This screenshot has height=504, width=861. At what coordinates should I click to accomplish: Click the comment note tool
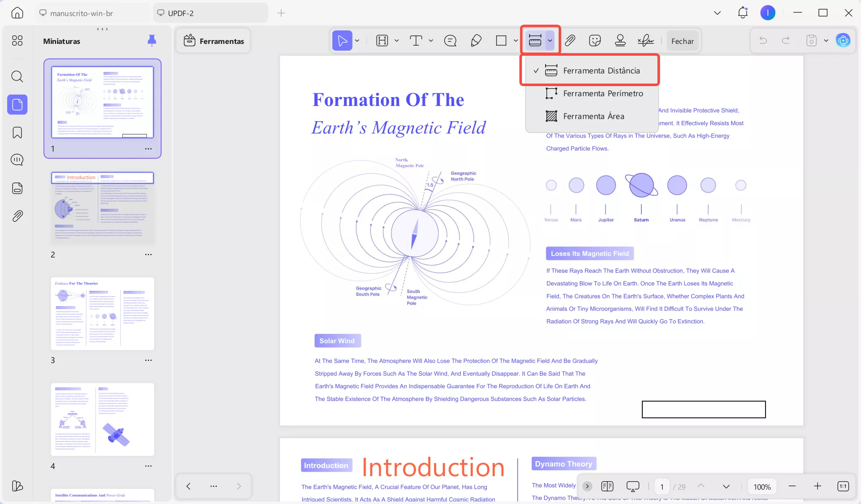pyautogui.click(x=450, y=41)
